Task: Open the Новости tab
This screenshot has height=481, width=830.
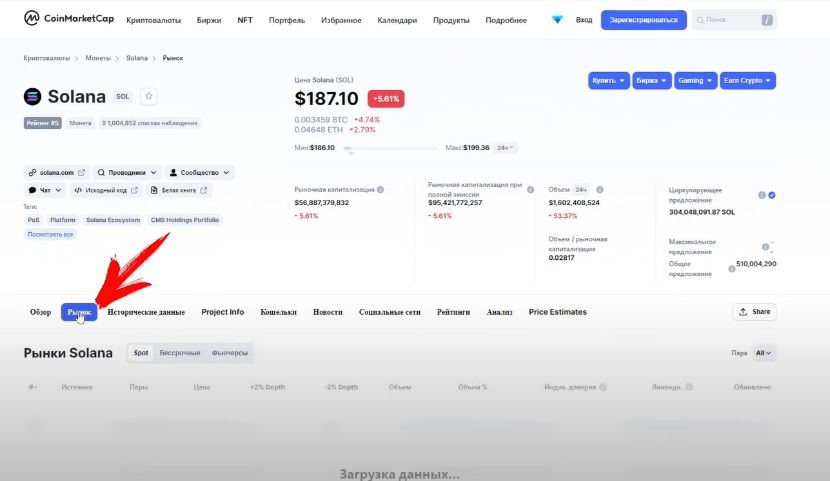Action: tap(328, 312)
